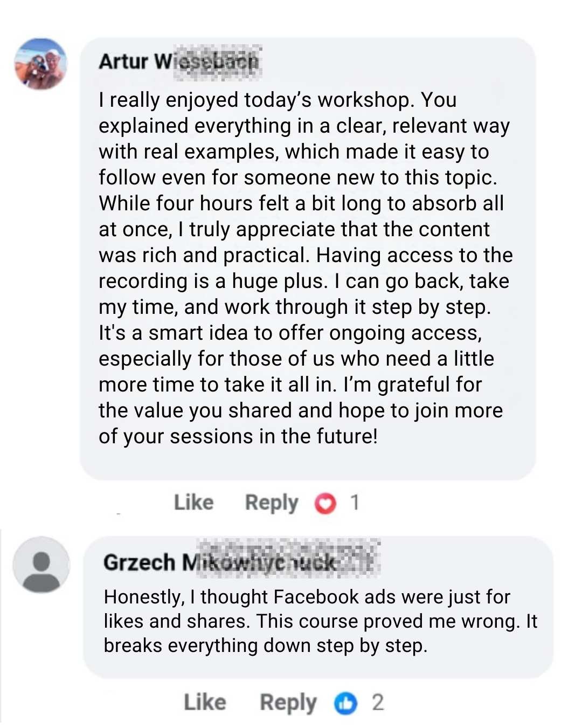Like Grzech's Facebook ads comment

point(205,702)
